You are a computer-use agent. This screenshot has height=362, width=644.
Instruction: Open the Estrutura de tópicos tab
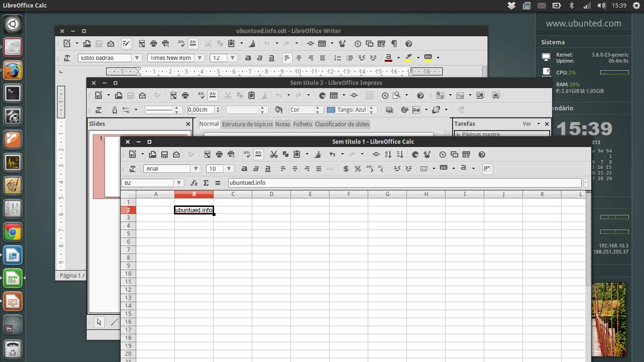click(247, 124)
